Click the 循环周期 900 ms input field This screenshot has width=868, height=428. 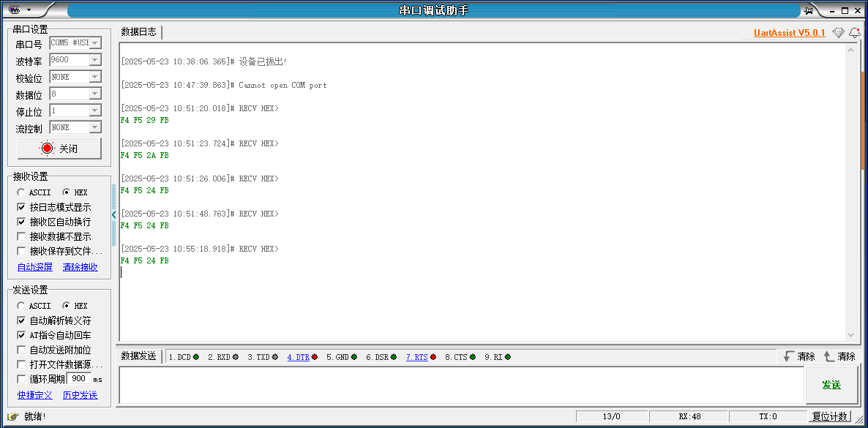click(79, 378)
